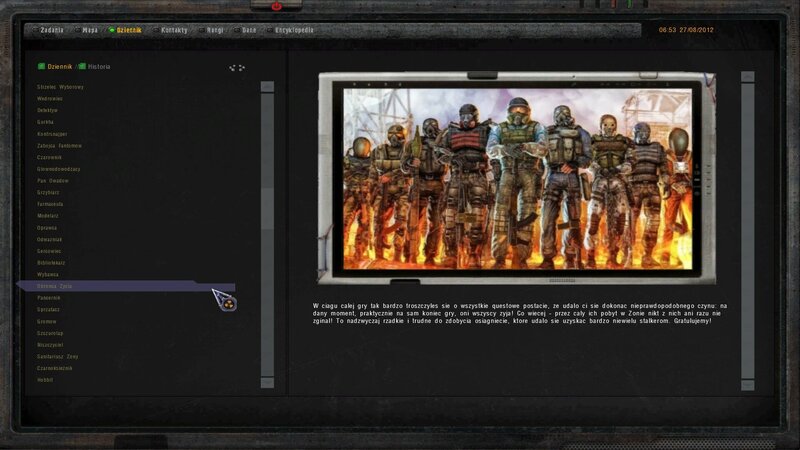Click the green Historia sub-tab icon
Viewport: 800px width, 450px height.
(82, 67)
